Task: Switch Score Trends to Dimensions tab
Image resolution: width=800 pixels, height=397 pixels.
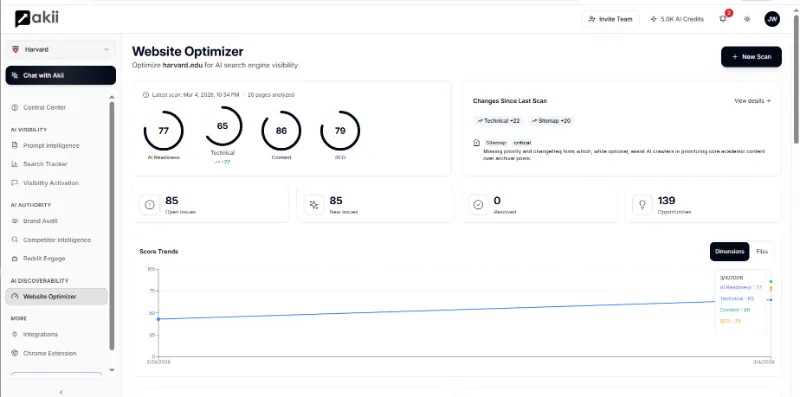Action: point(730,252)
